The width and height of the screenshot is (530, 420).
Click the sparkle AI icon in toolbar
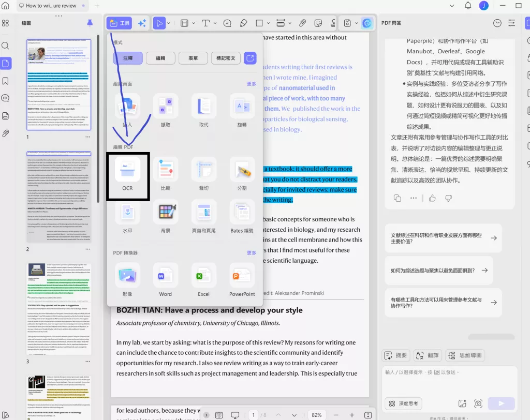pos(142,23)
